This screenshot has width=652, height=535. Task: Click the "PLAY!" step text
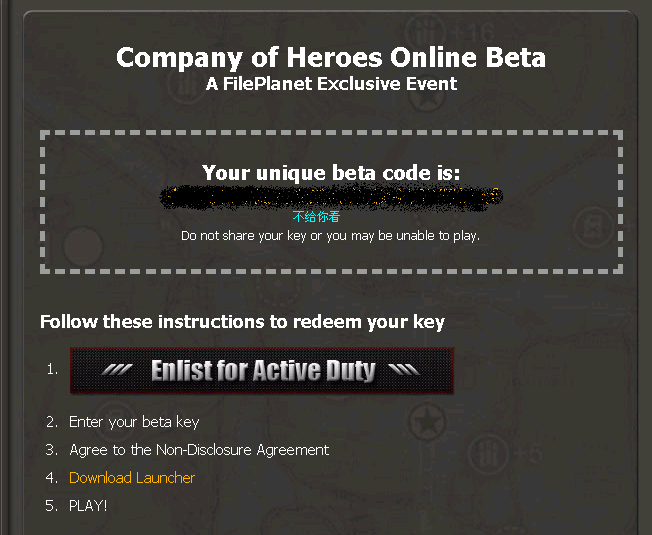tap(88, 506)
